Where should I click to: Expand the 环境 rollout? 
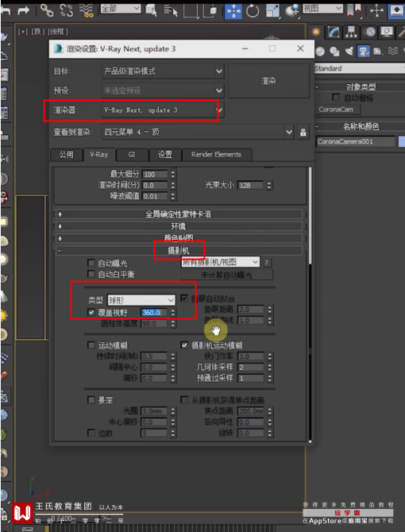click(x=179, y=226)
